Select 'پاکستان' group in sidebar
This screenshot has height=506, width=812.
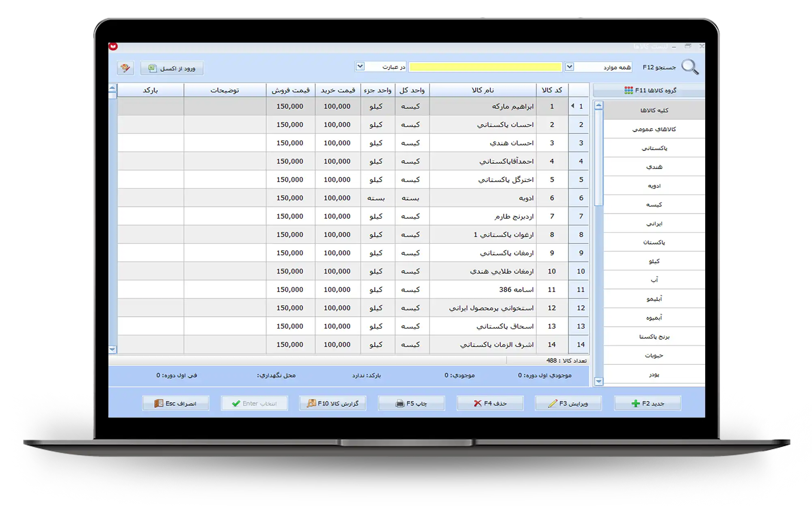pyautogui.click(x=654, y=242)
